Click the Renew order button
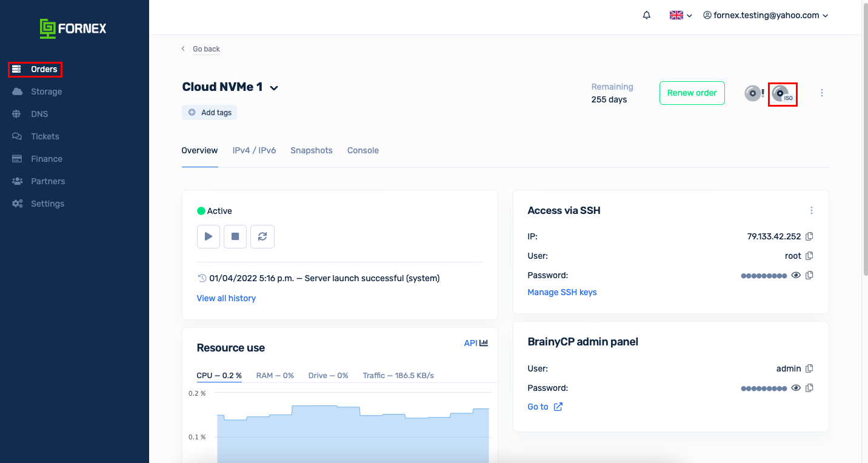The image size is (868, 463). pyautogui.click(x=692, y=93)
